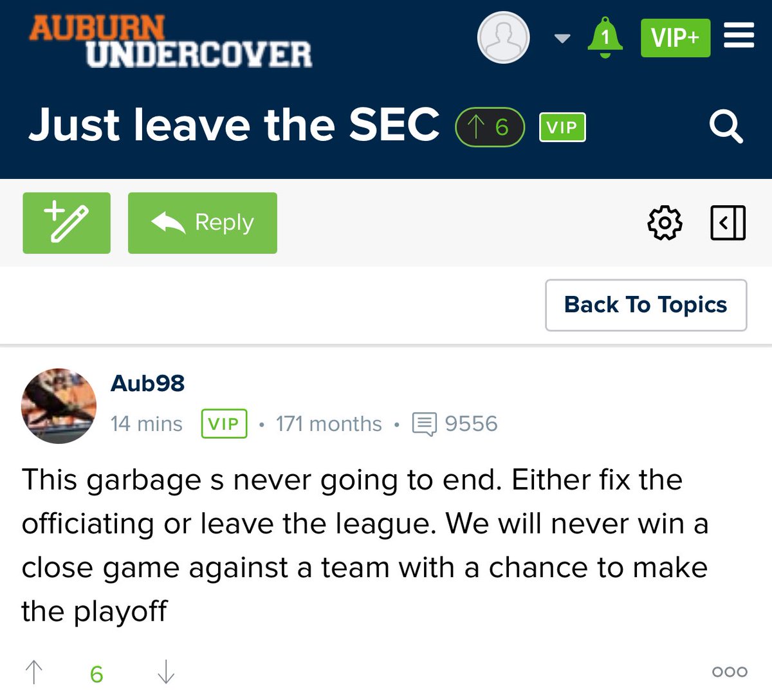Viewport: 772px width, 700px height.
Task: Click the Reply button
Action: click(202, 223)
